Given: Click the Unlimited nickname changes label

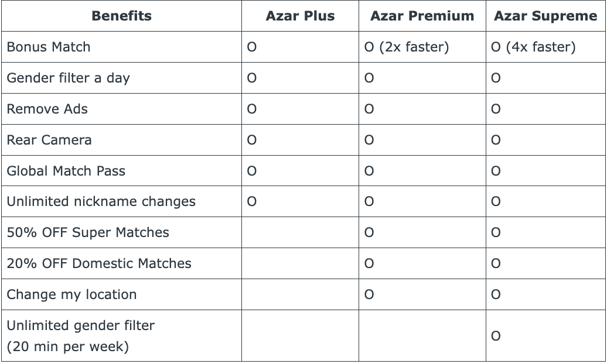Looking at the screenshot, I should 101,202.
